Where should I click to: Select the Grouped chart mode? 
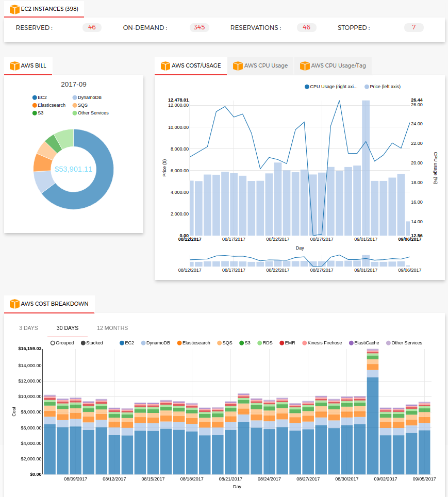click(53, 343)
